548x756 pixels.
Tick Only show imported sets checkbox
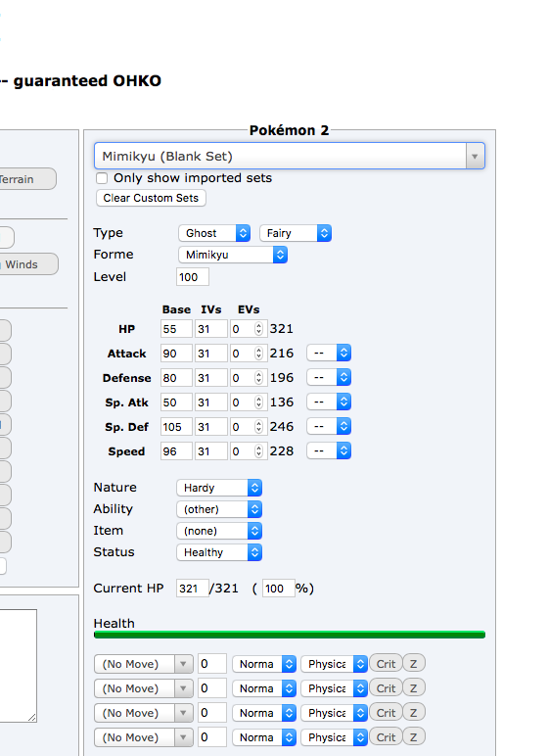pyautogui.click(x=102, y=178)
